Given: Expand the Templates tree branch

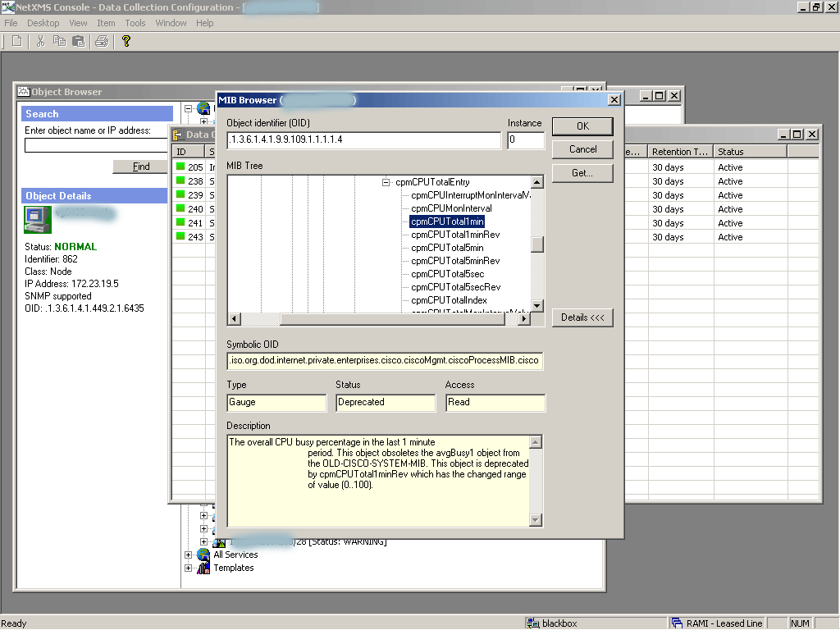Looking at the screenshot, I should click(189, 568).
